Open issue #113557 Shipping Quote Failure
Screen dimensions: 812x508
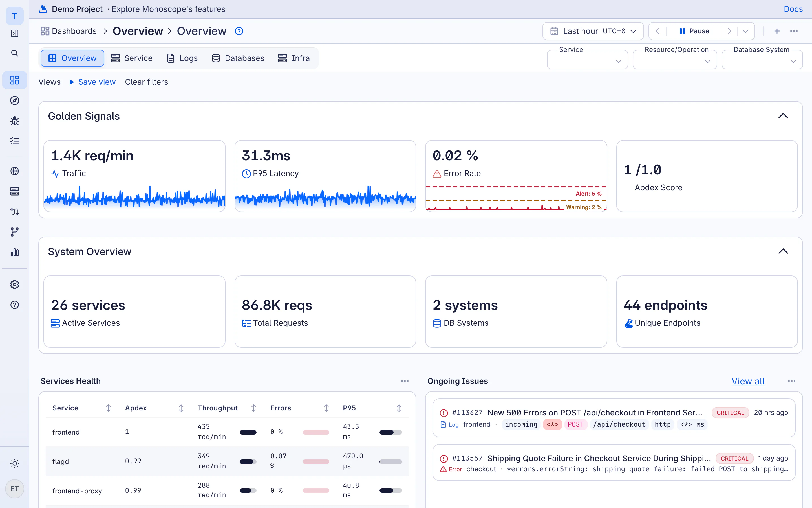(614, 463)
